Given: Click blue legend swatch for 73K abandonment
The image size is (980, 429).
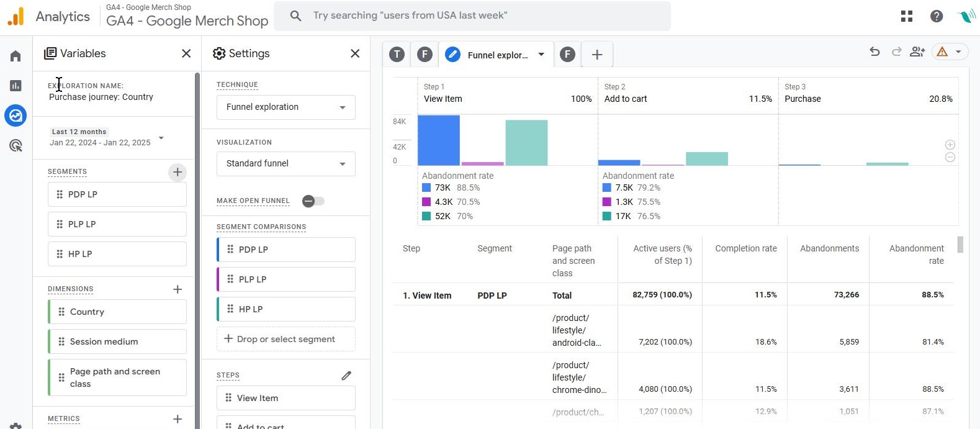Looking at the screenshot, I should click(x=426, y=187).
